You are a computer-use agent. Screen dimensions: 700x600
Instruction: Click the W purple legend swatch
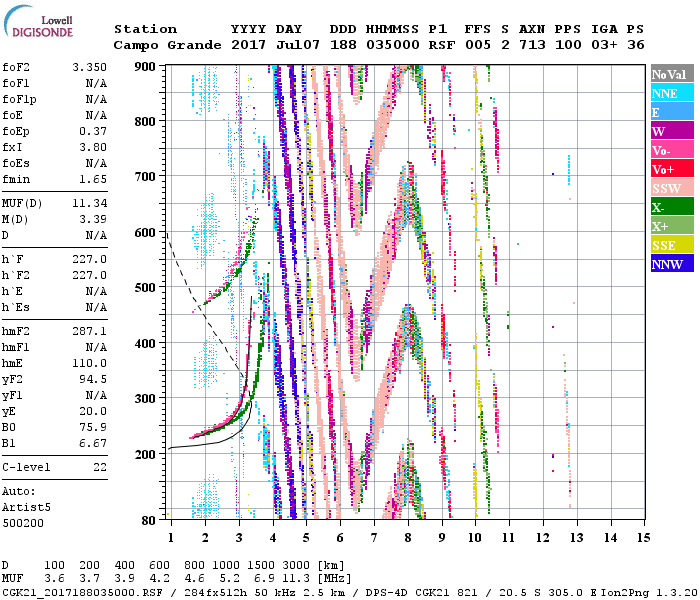coord(671,131)
